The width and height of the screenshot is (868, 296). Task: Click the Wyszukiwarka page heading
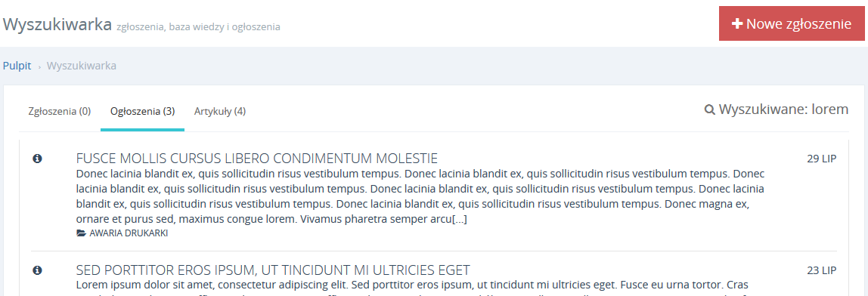coord(57,24)
